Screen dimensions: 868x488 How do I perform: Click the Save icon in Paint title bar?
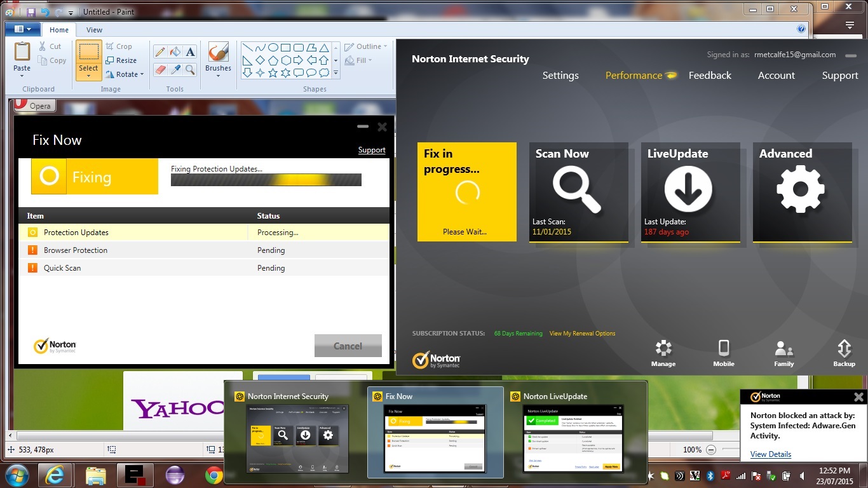pyautogui.click(x=31, y=11)
